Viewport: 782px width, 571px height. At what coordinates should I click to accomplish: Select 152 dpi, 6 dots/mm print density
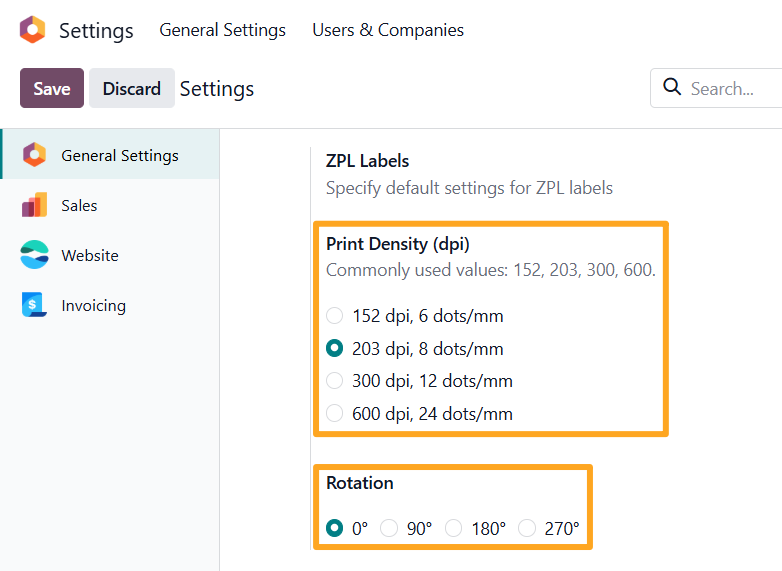pos(335,316)
